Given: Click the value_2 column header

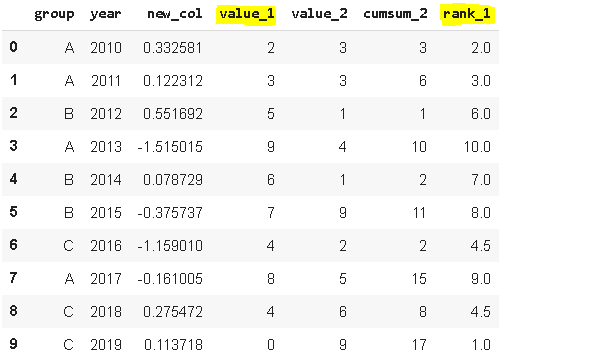Looking at the screenshot, I should click(x=319, y=14).
